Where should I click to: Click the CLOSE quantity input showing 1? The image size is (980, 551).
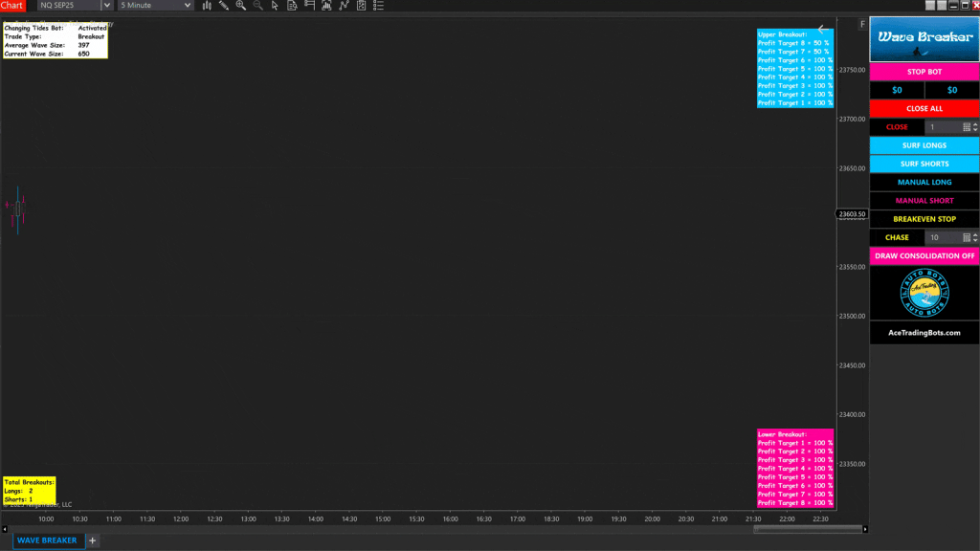tap(943, 127)
